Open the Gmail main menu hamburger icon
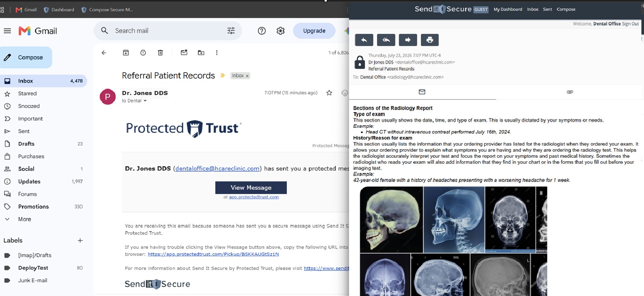This screenshot has width=644, height=296. [7, 31]
